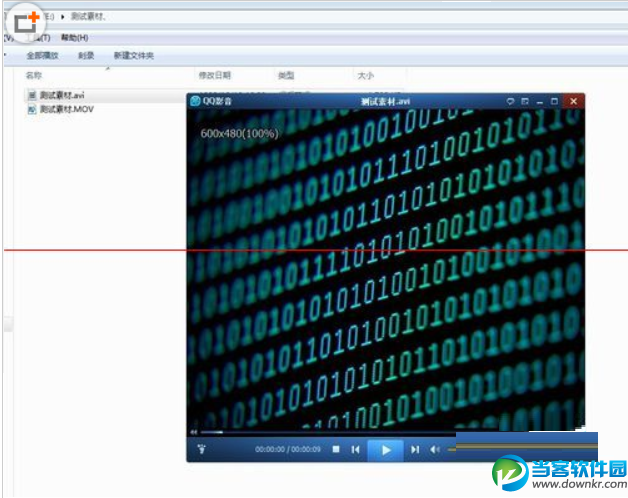This screenshot has height=498, width=628.
Task: Close the QQ影音 player window
Action: pos(574,101)
